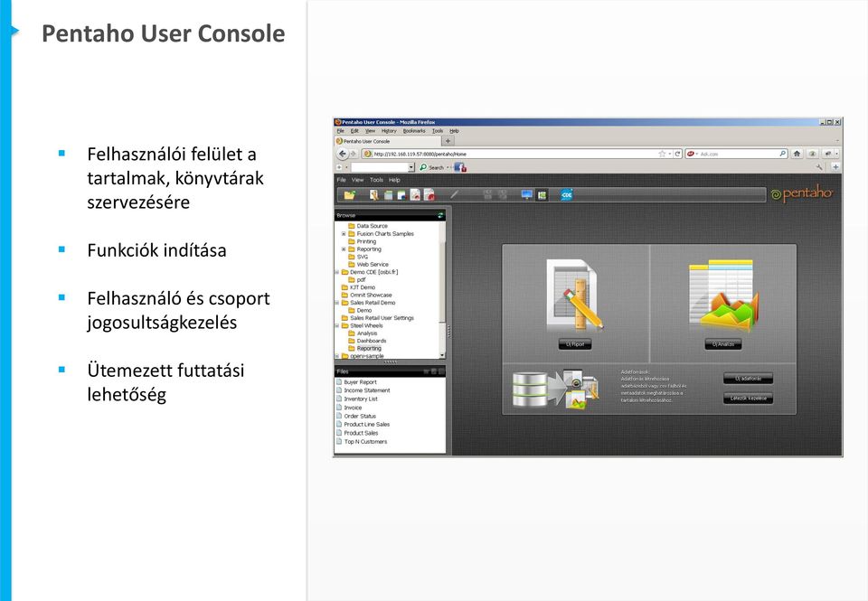
Task: Click the Open folder icon in Pentaho toolbar
Action: coord(349,195)
